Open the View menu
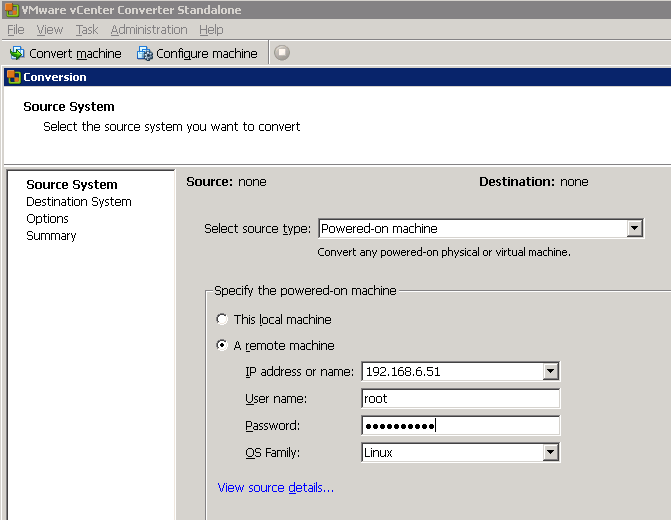671x520 pixels. pos(50,30)
